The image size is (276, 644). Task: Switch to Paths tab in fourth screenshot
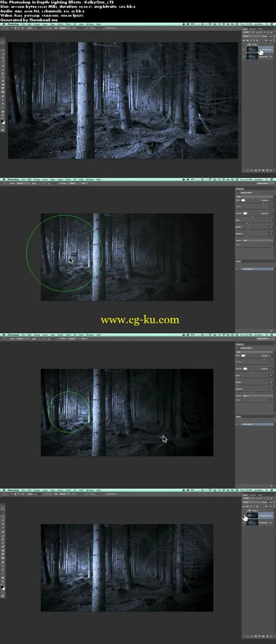coord(260,495)
